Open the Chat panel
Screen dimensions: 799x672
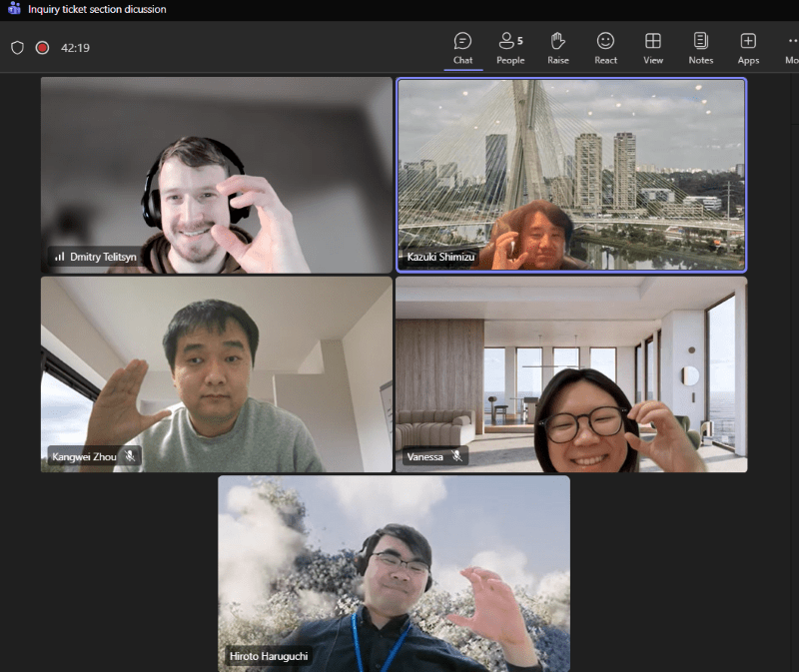(x=462, y=47)
